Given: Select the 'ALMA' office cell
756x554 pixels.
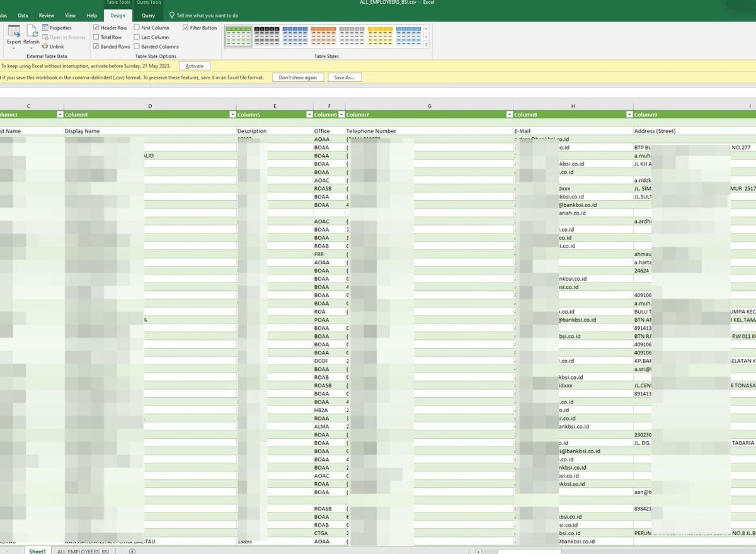Looking at the screenshot, I should pos(329,426).
